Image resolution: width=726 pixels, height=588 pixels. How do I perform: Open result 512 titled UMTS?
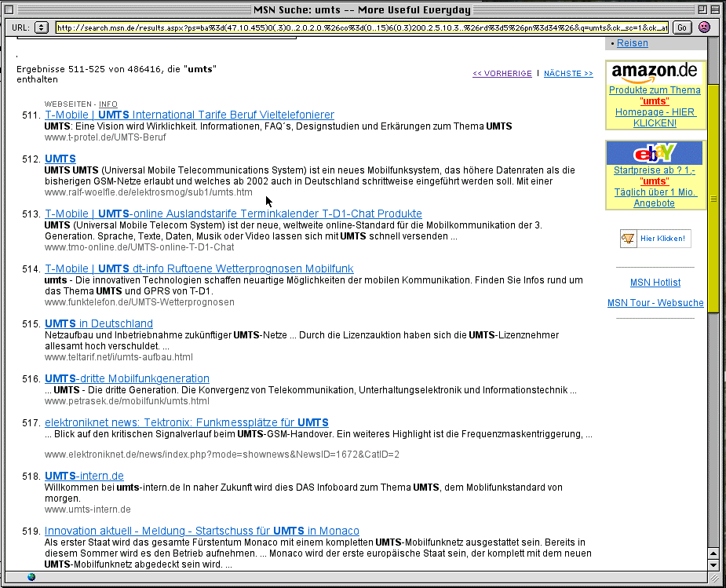(x=60, y=159)
